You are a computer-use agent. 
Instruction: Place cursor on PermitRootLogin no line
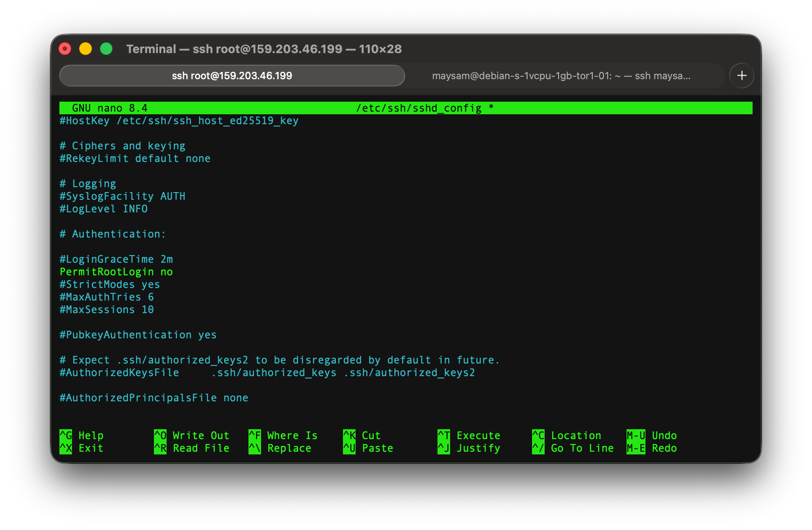[116, 272]
